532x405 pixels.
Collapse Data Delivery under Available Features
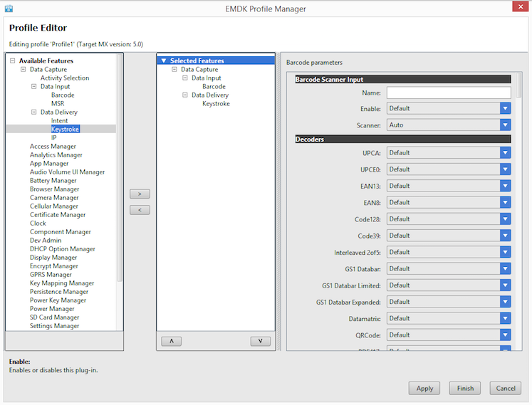[33, 112]
